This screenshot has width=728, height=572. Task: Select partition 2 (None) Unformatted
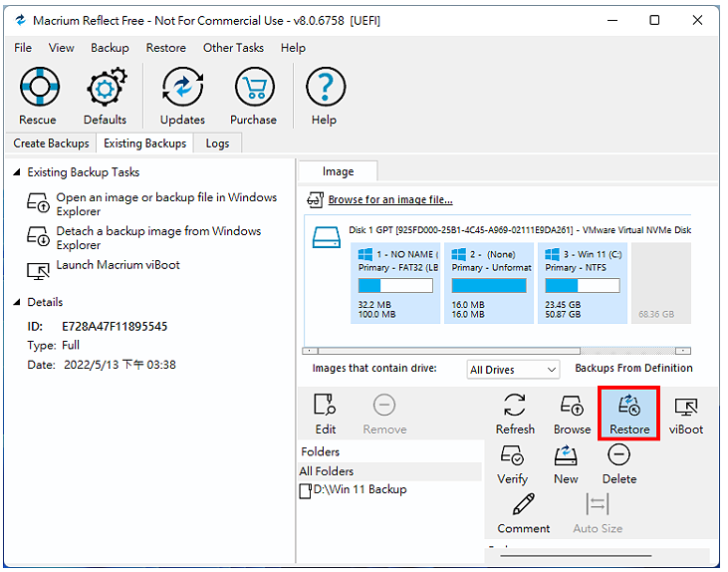click(x=489, y=283)
